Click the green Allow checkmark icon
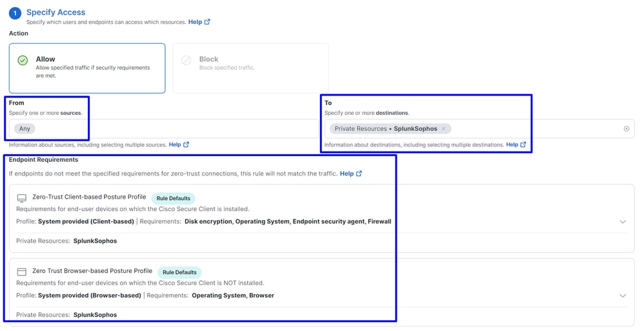The width and height of the screenshot is (644, 331). [x=23, y=61]
